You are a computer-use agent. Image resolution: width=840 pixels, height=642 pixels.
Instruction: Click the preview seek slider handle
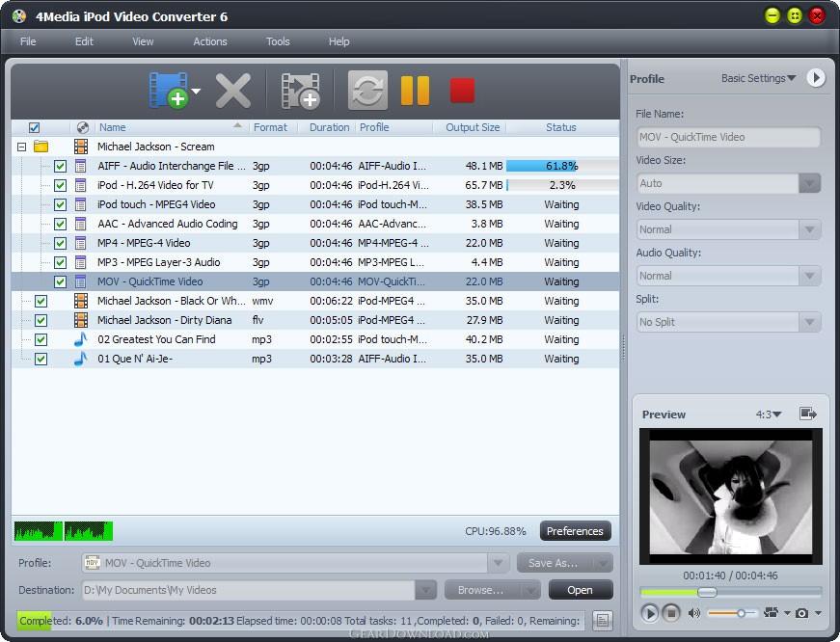point(707,592)
